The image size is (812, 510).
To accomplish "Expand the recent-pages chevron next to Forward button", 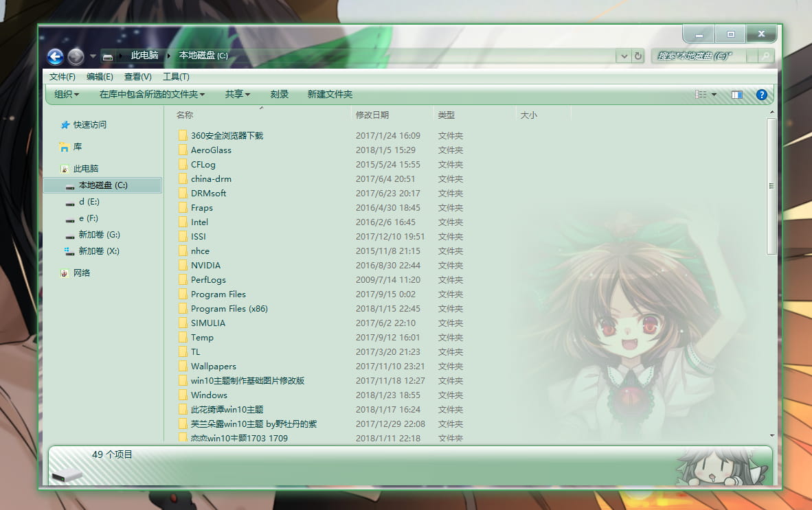I will point(91,56).
